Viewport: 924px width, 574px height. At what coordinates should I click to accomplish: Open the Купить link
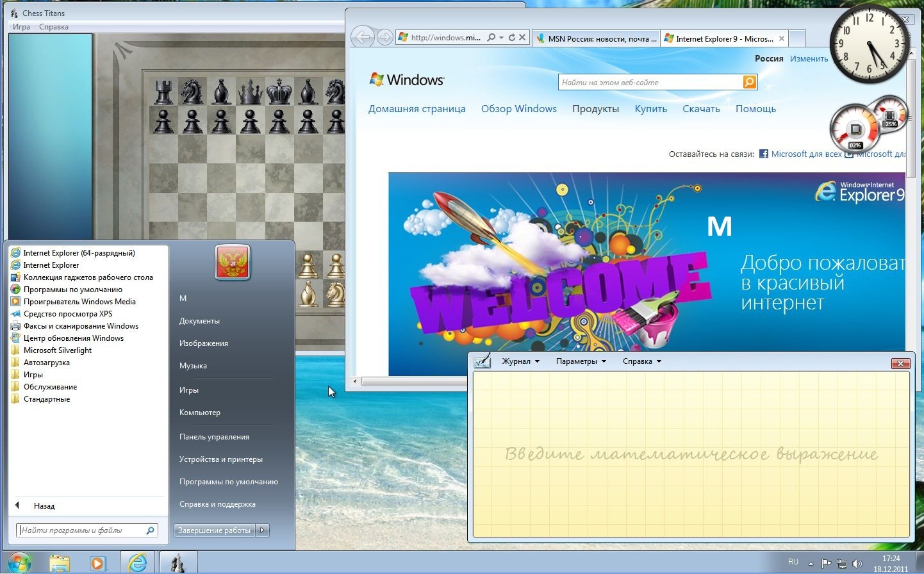point(651,109)
